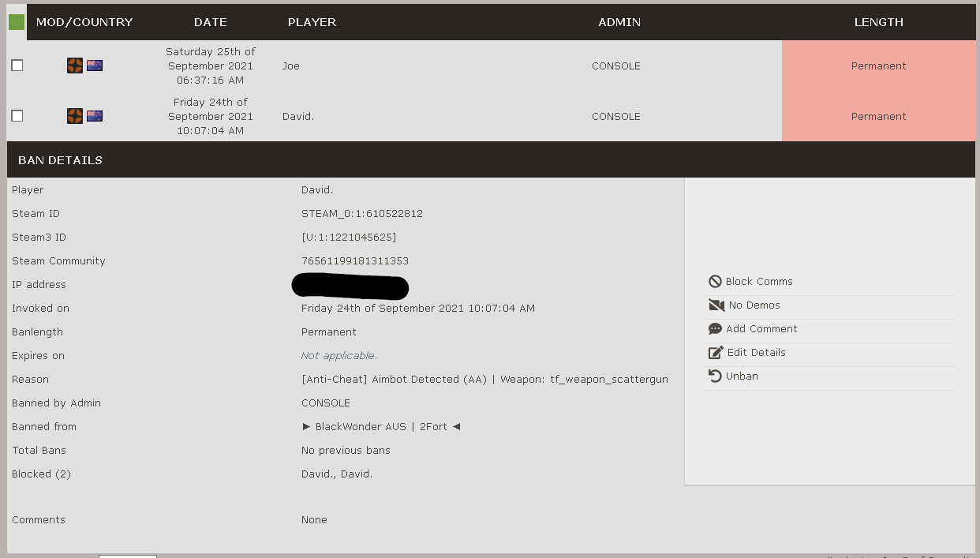Click the country flag in David's row
The width and height of the screenshot is (980, 558).
pos(95,116)
